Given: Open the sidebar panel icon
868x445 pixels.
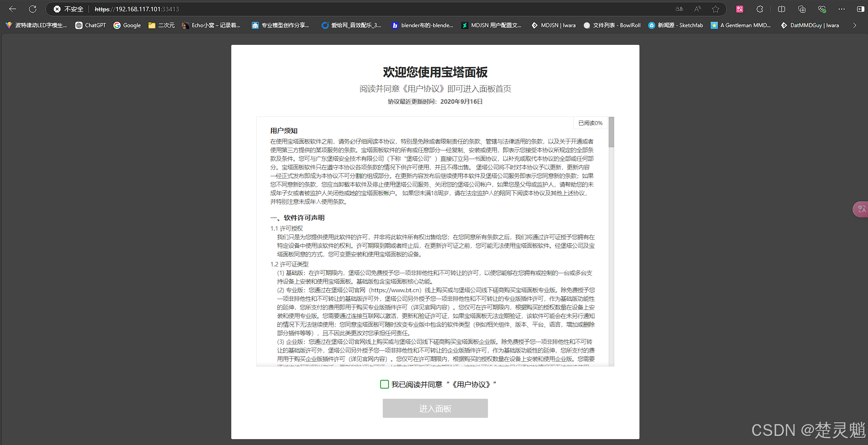Looking at the screenshot, I should point(860,9).
